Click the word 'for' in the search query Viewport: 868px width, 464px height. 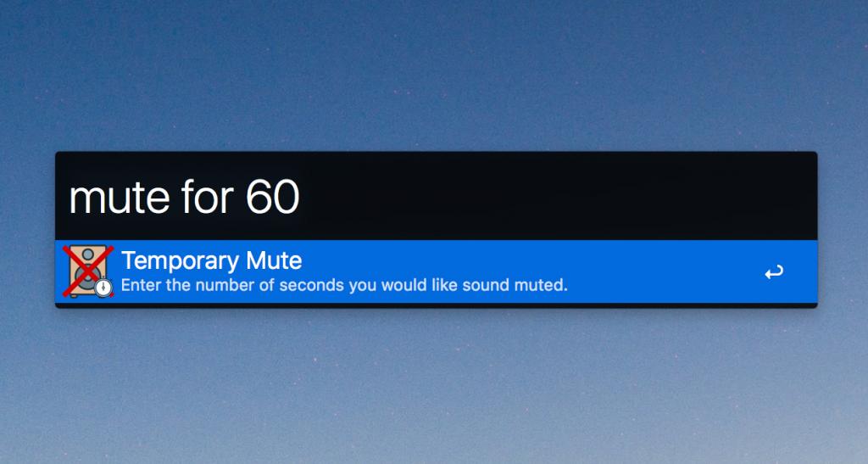[209, 197]
